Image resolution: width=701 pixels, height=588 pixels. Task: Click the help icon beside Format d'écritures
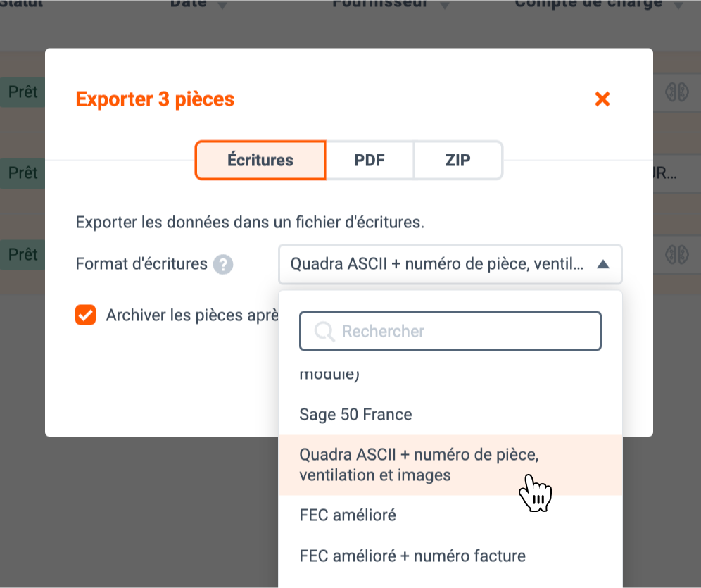pyautogui.click(x=222, y=264)
